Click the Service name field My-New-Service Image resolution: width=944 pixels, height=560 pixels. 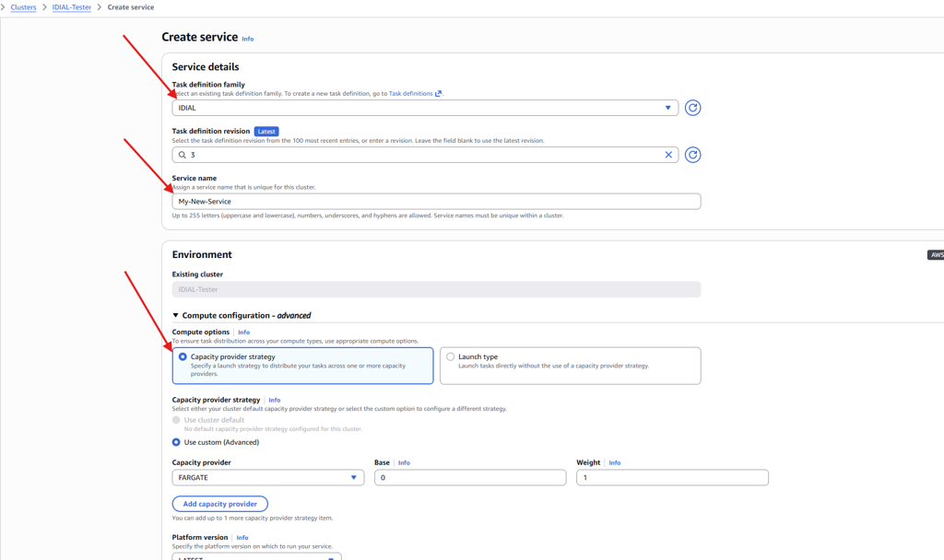pyautogui.click(x=436, y=202)
